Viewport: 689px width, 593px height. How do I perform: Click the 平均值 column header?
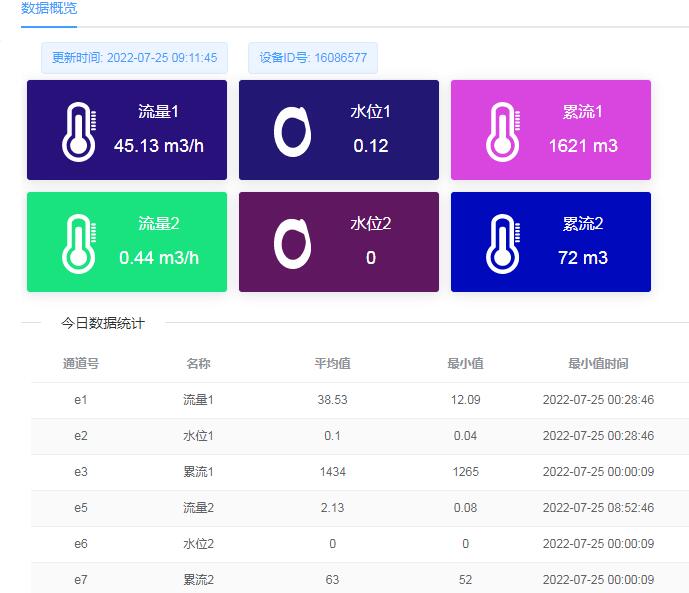coord(332,364)
